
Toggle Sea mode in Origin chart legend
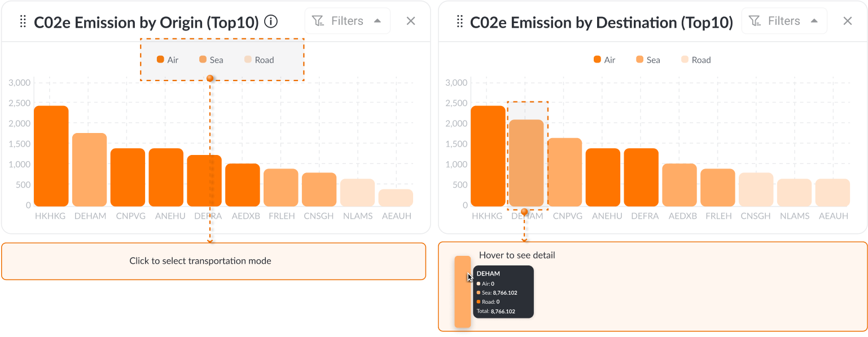(211, 60)
